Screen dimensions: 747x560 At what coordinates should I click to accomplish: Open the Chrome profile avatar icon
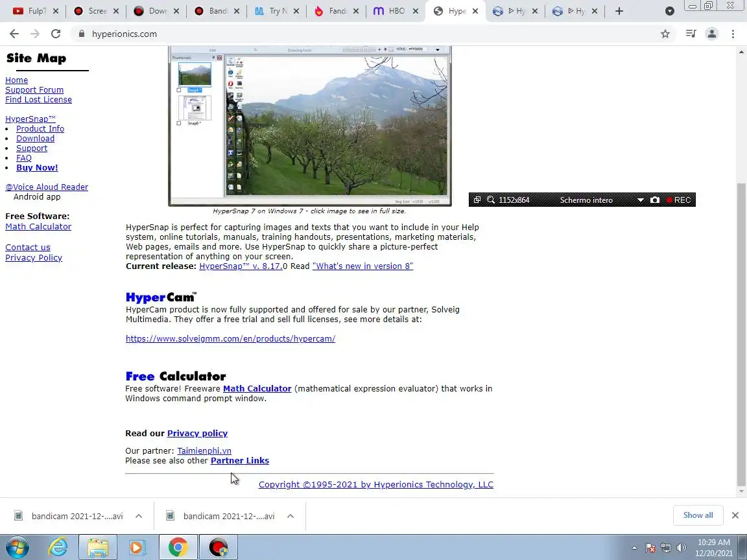[x=712, y=34]
